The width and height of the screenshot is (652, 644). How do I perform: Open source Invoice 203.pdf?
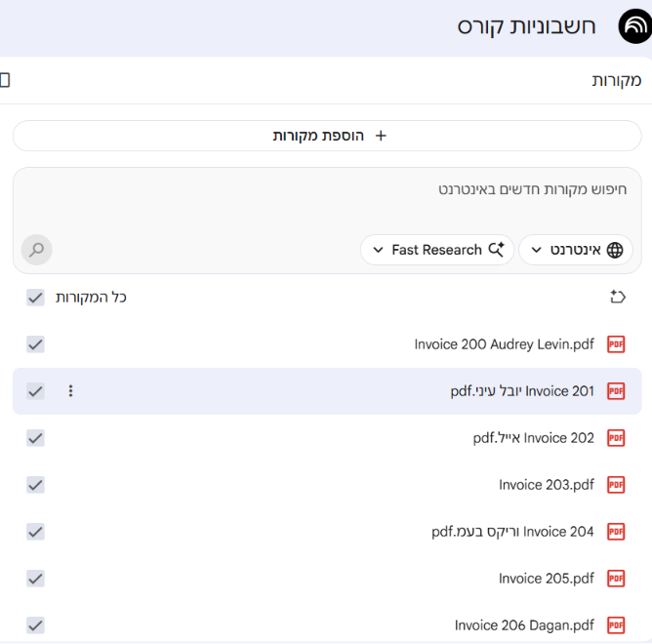point(547,485)
